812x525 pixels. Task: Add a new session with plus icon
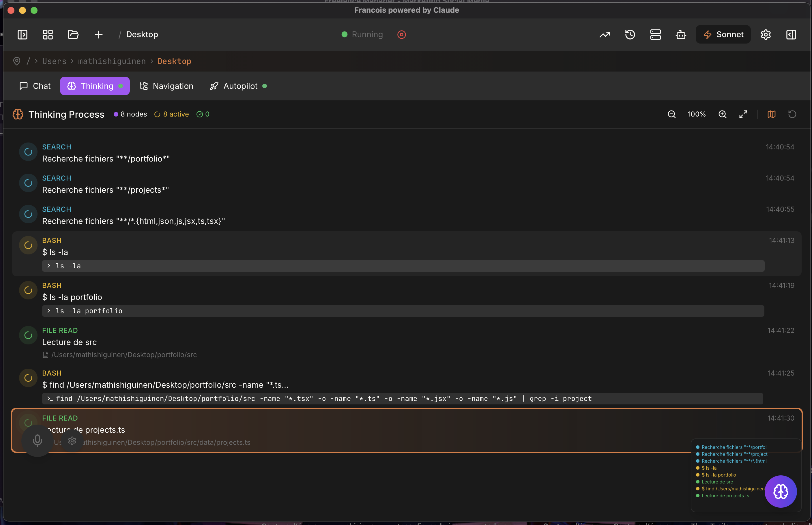tap(99, 34)
